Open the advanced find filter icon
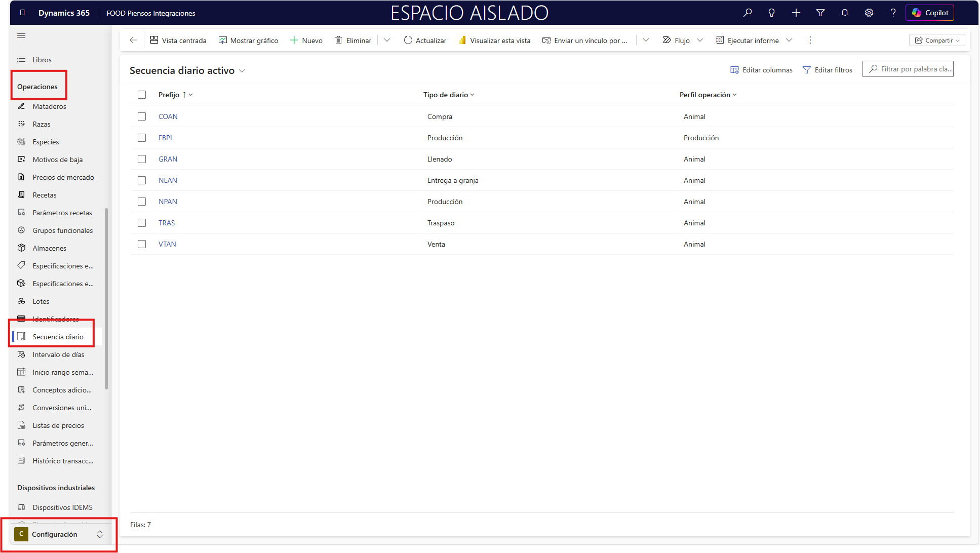The image size is (980, 553). point(820,13)
